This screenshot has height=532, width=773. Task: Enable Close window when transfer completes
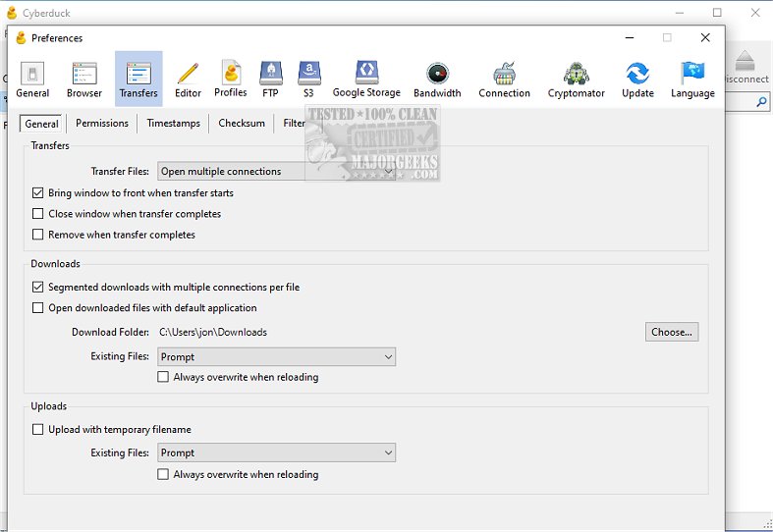pos(38,213)
